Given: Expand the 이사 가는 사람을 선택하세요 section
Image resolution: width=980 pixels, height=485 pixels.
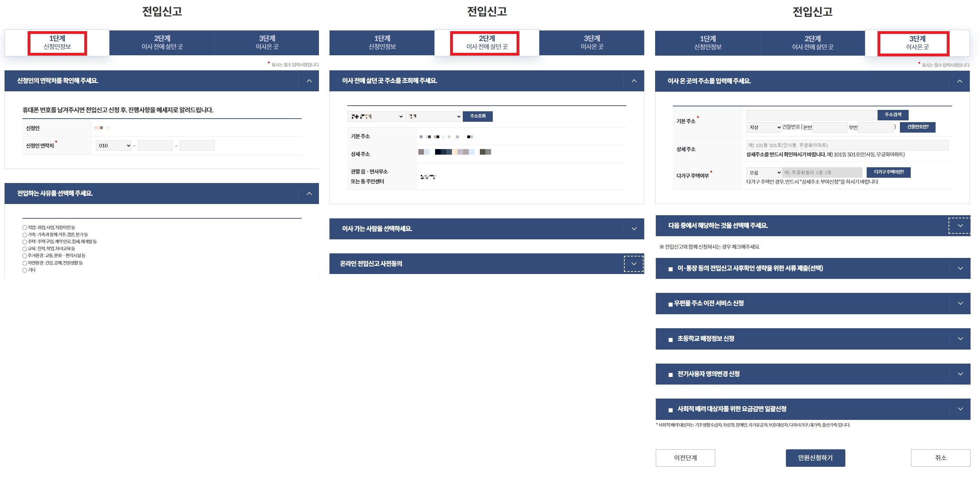Looking at the screenshot, I should click(634, 229).
